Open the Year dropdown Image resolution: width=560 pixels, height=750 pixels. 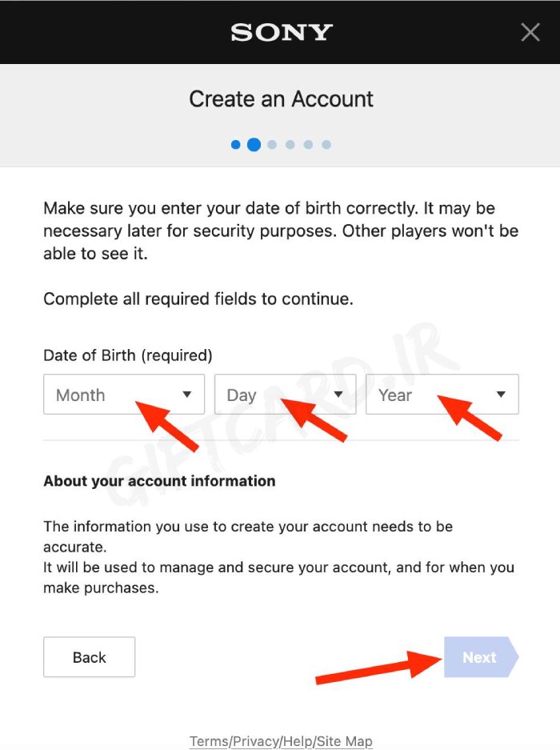click(x=442, y=394)
